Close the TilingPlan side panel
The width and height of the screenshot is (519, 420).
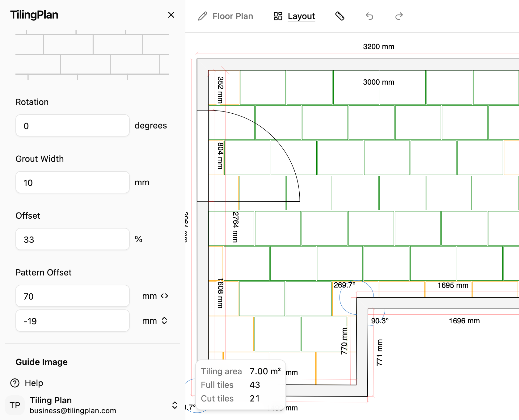click(171, 15)
